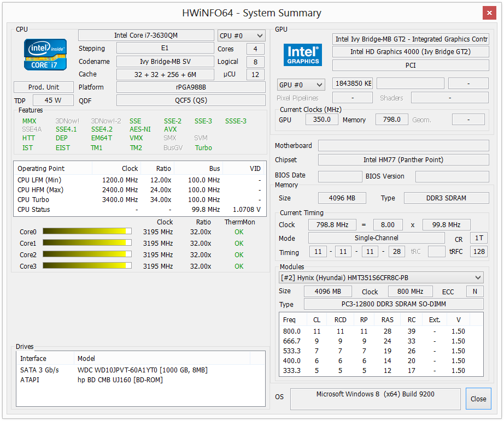Click the PCI bus field
Image resolution: width=504 pixels, height=421 pixels.
click(411, 65)
